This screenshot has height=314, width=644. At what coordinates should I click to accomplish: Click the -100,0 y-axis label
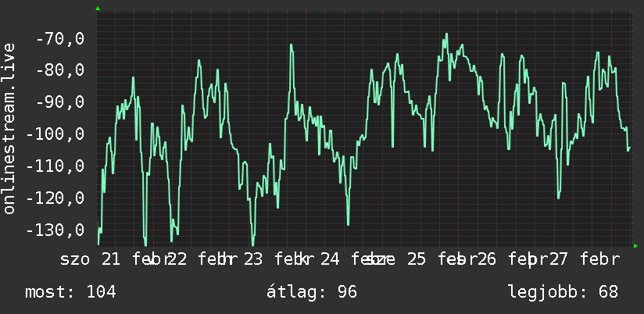click(55, 134)
